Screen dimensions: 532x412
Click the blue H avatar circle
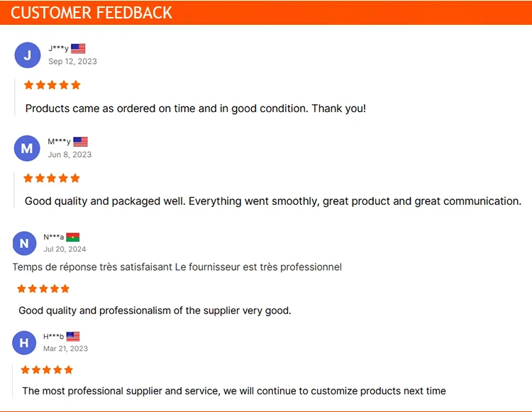(24, 343)
